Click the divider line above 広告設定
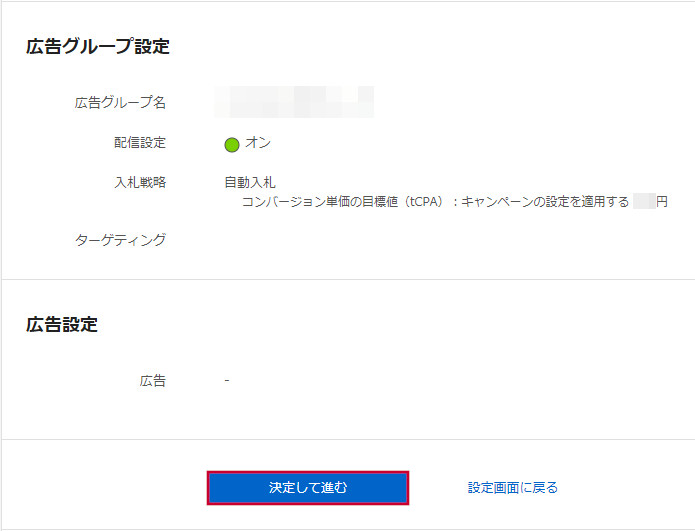Screen dimensions: 695x531 (347, 279)
